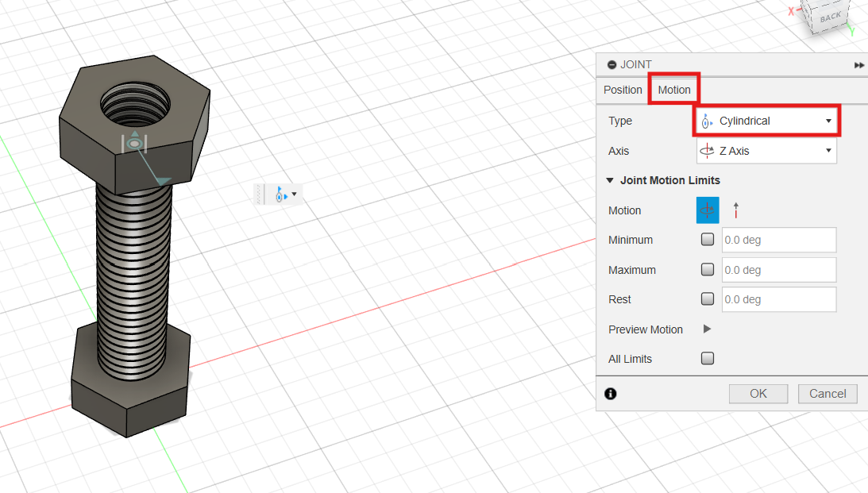Click the Maximum degree input field

point(779,270)
